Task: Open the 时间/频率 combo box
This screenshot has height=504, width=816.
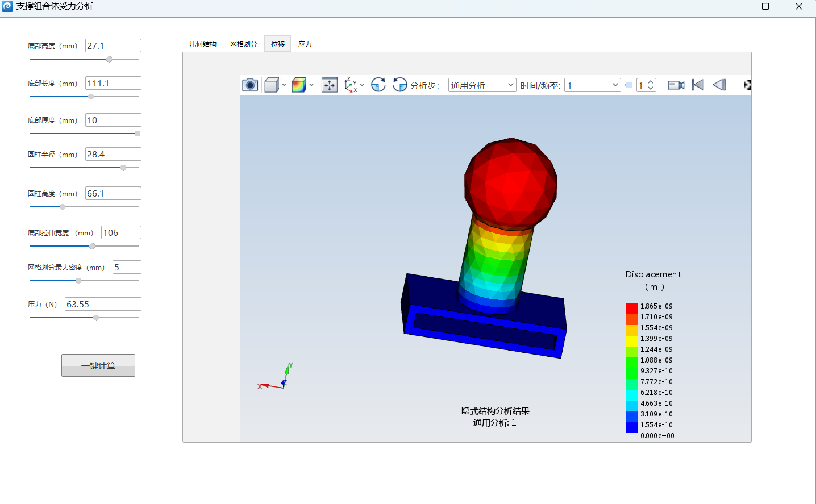Action: [592, 85]
